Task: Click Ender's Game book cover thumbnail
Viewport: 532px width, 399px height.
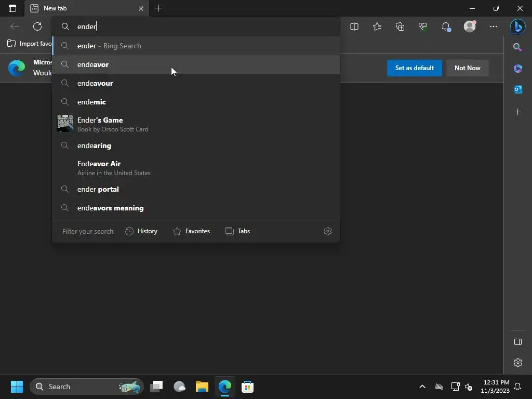Action: point(65,124)
